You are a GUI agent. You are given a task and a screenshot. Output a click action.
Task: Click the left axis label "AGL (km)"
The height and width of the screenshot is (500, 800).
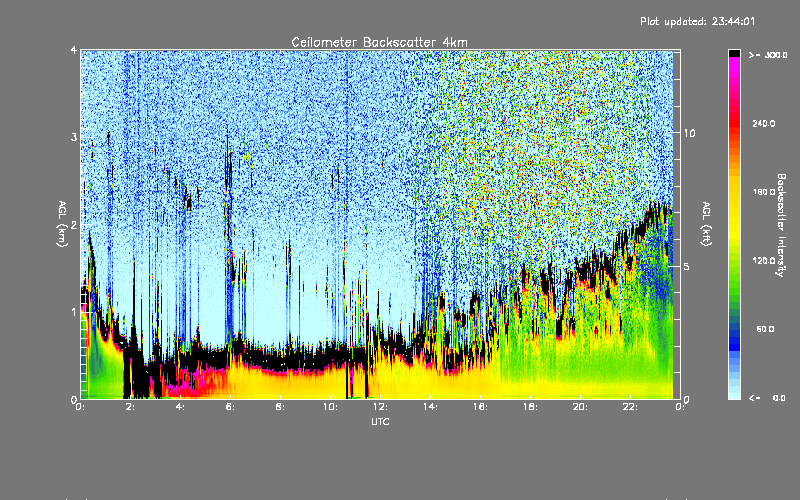pyautogui.click(x=62, y=224)
